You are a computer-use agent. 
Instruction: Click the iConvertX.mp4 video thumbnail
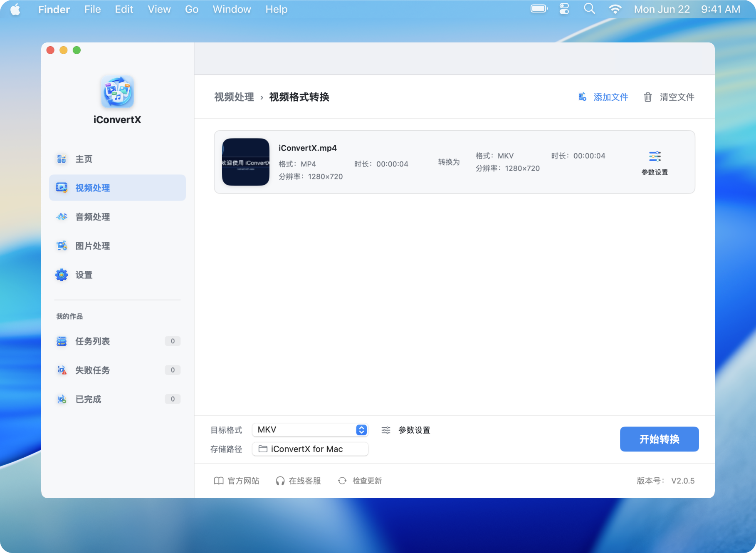(x=246, y=162)
